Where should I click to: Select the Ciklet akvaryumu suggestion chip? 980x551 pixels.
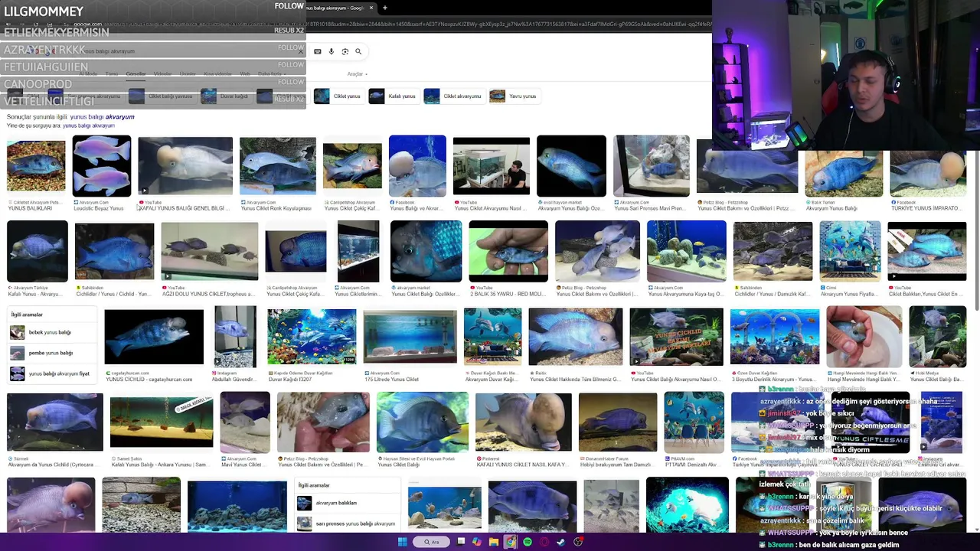[453, 96]
